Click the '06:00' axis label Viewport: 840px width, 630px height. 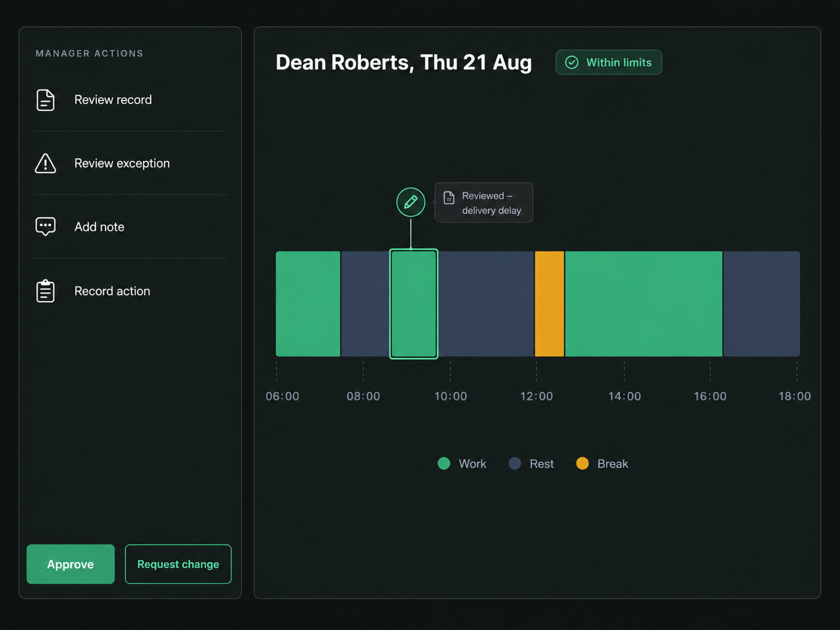[x=282, y=396]
